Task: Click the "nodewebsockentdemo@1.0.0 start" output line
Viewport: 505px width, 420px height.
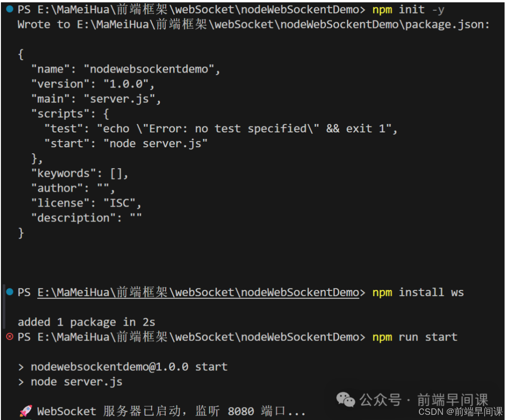Action: pyautogui.click(x=129, y=367)
